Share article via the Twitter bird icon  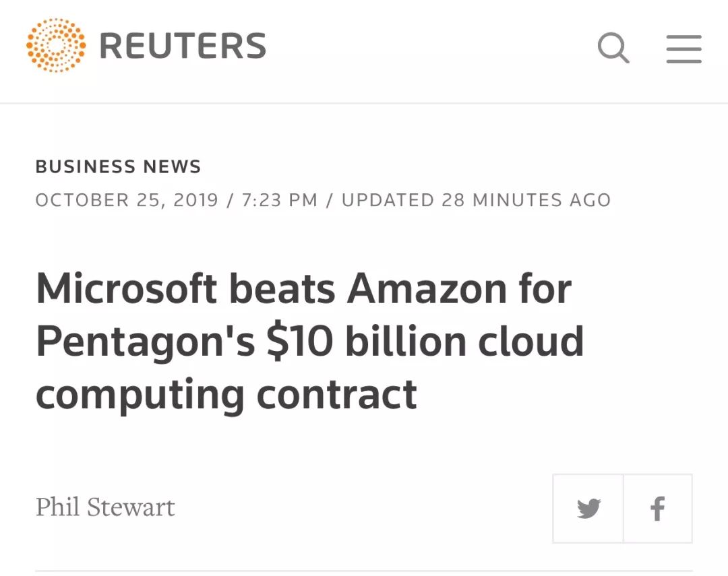(x=588, y=509)
